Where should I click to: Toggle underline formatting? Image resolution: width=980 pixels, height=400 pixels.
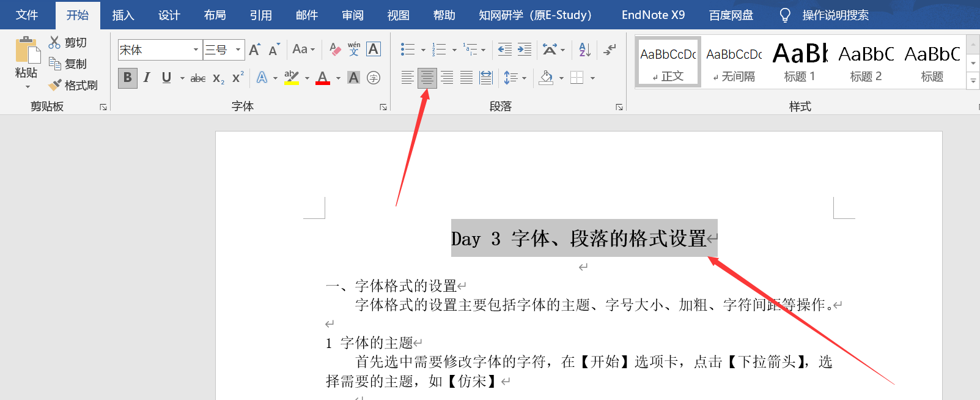coord(166,78)
